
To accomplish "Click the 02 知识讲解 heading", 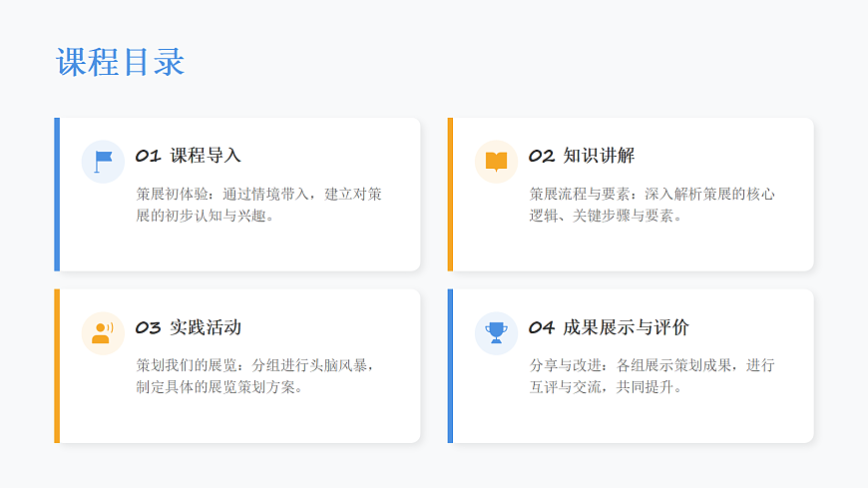I will (x=582, y=156).
